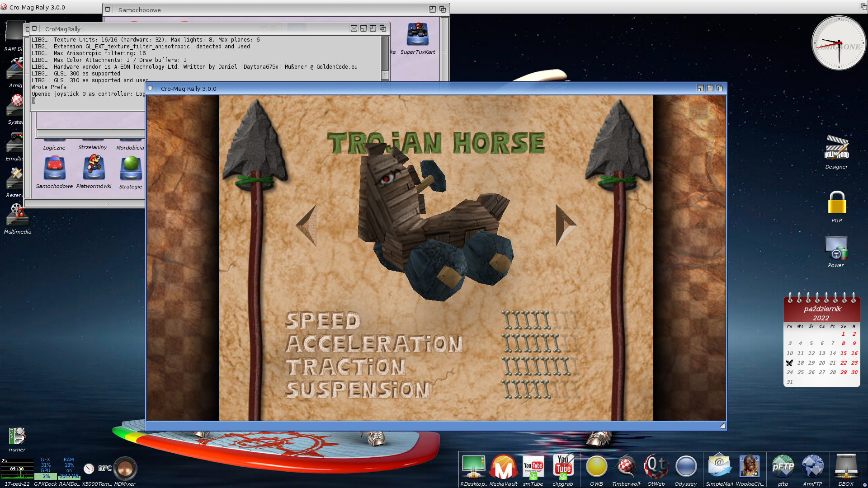868x488 pixels.
Task: Click the right arrow to choose the next vehicle
Action: [566, 225]
